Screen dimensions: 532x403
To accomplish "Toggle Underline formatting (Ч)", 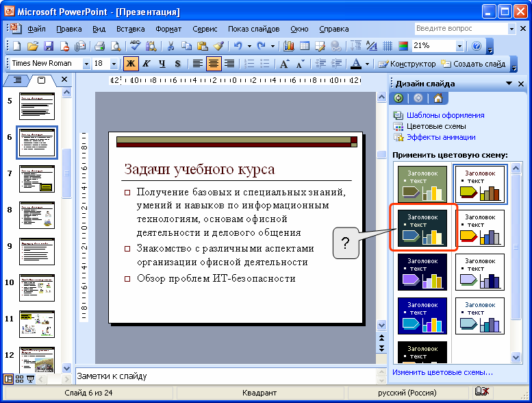I will click(x=162, y=64).
